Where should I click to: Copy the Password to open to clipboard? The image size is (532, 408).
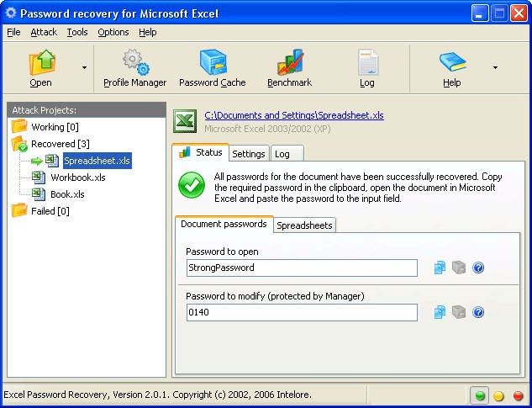click(440, 268)
